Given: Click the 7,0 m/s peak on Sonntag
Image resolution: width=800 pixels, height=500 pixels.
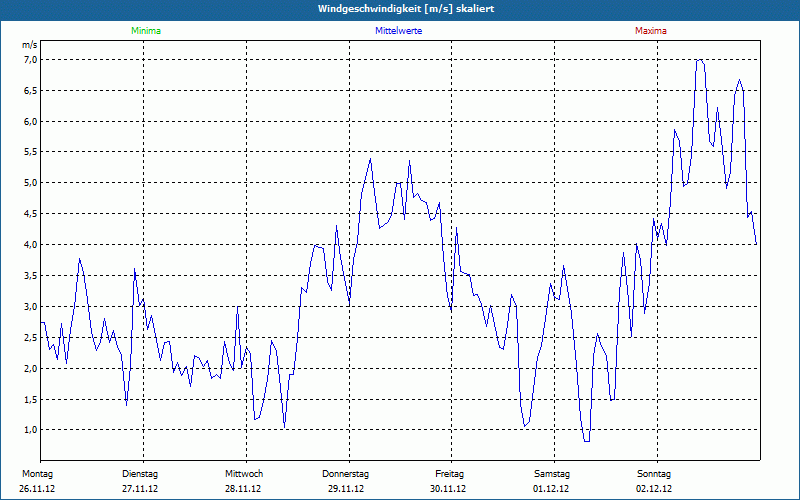Looking at the screenshot, I should [x=700, y=60].
